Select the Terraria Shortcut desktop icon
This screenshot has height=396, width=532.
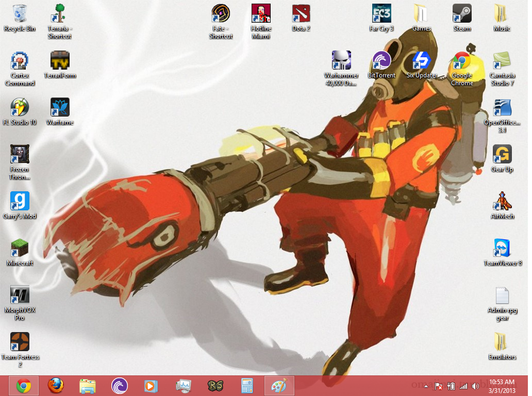tap(60, 21)
